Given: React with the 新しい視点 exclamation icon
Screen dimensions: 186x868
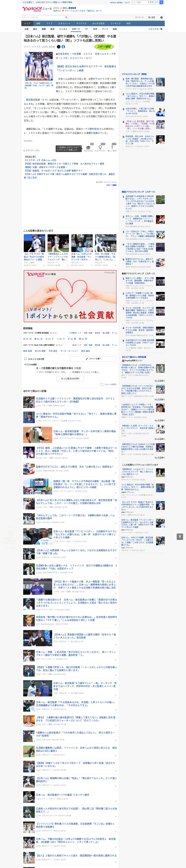Looking at the screenshot, I should 112,148.
